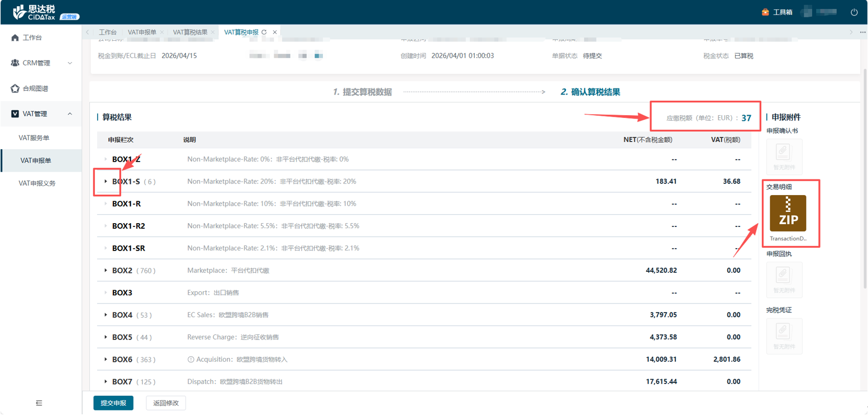The width and height of the screenshot is (868, 416).
Task: Open the 工具箱 toolbox icon
Action: pos(765,12)
